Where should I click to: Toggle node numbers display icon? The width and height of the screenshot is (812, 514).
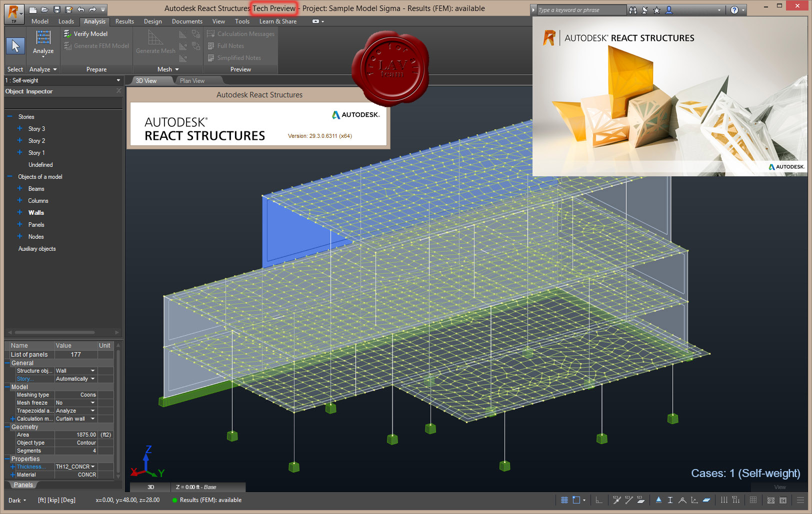[617, 500]
